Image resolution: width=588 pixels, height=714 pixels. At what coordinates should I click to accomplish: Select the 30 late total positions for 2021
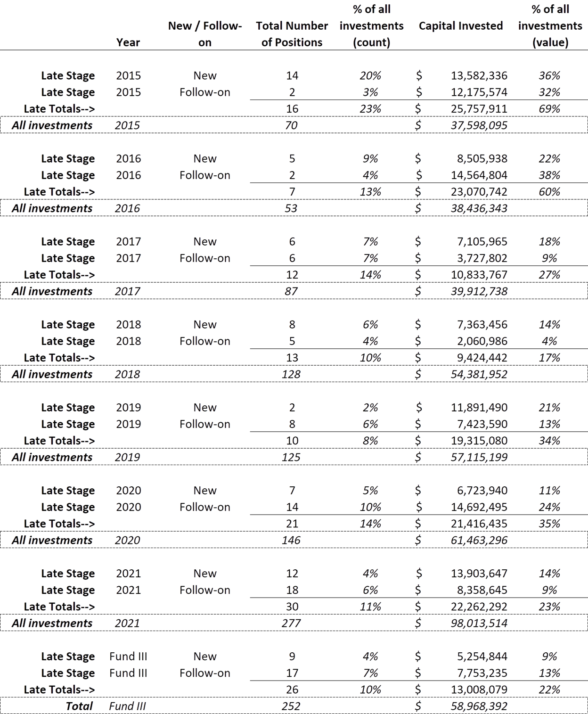click(292, 607)
